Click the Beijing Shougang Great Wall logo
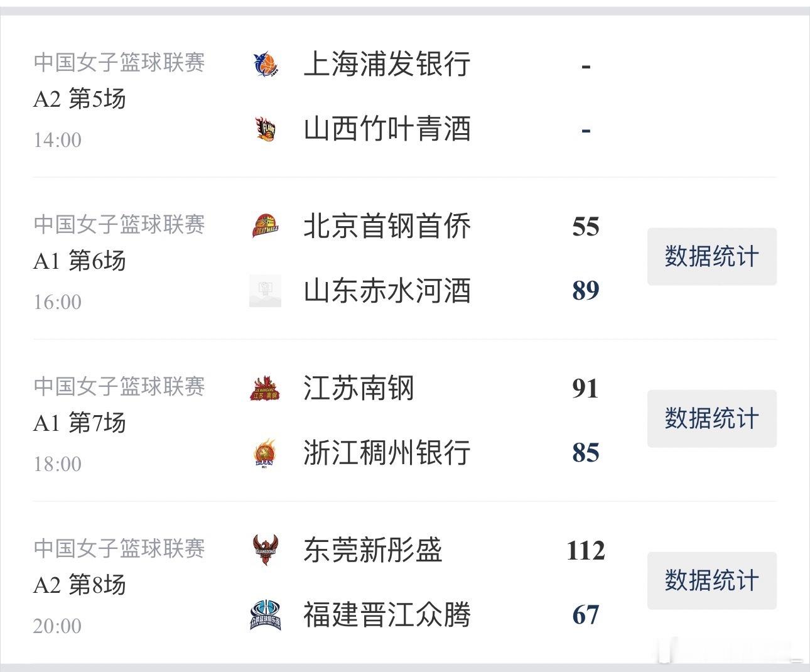810x672 pixels. (265, 226)
